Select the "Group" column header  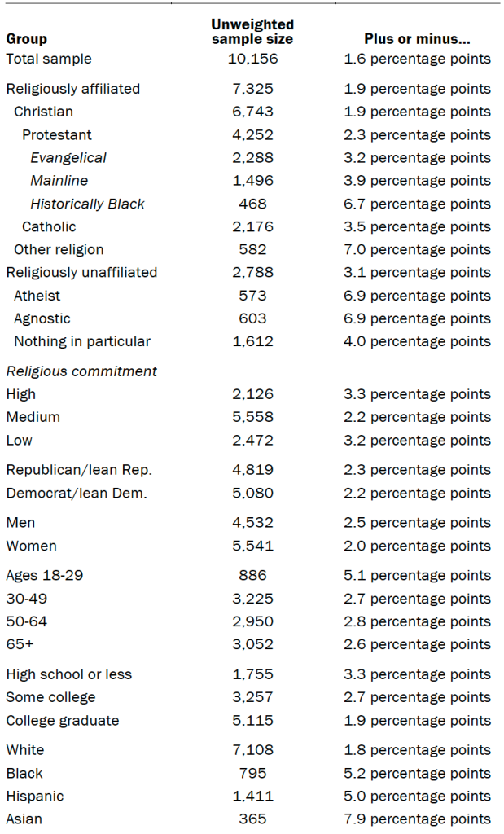(x=27, y=38)
